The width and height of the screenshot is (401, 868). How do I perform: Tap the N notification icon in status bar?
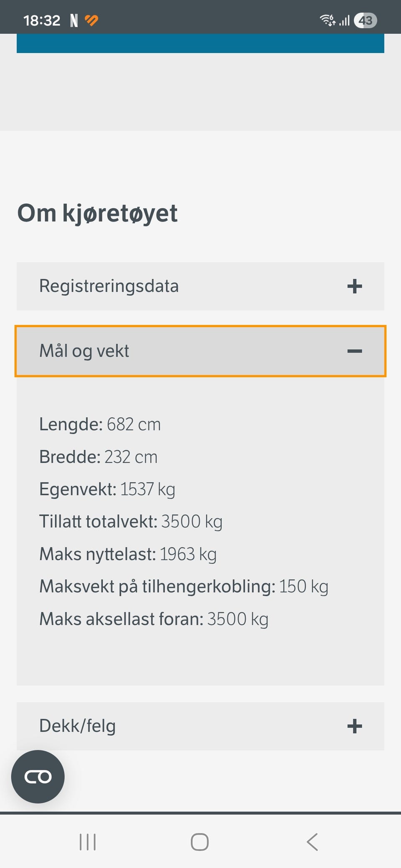(74, 20)
